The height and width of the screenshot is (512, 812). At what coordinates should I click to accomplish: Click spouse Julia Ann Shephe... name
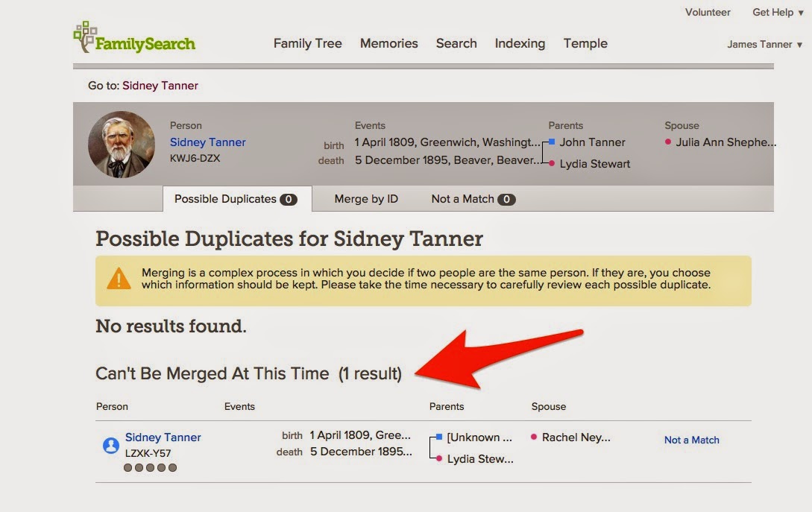(726, 142)
